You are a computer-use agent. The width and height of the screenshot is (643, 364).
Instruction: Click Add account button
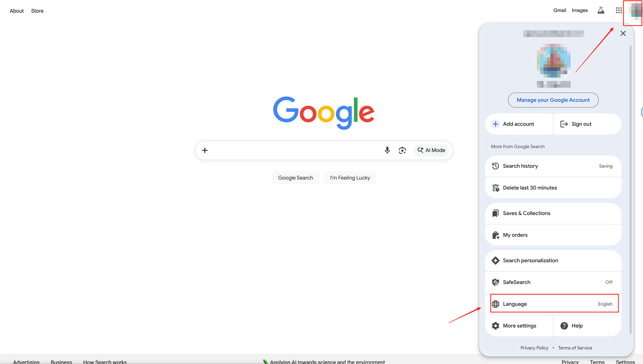(519, 124)
